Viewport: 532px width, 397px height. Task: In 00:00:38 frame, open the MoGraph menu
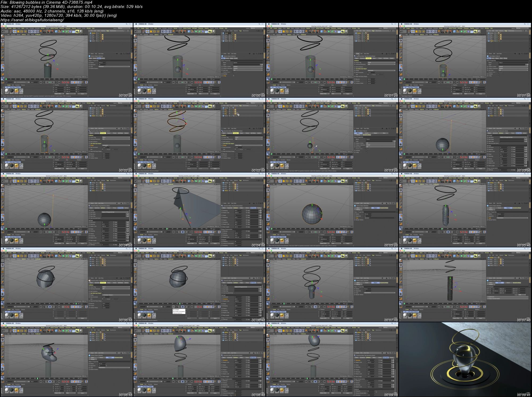[62, 28]
